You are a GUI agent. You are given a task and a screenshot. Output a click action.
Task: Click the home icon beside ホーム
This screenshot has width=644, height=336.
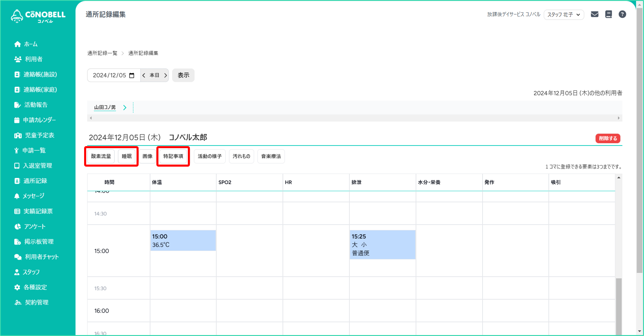[x=18, y=44]
